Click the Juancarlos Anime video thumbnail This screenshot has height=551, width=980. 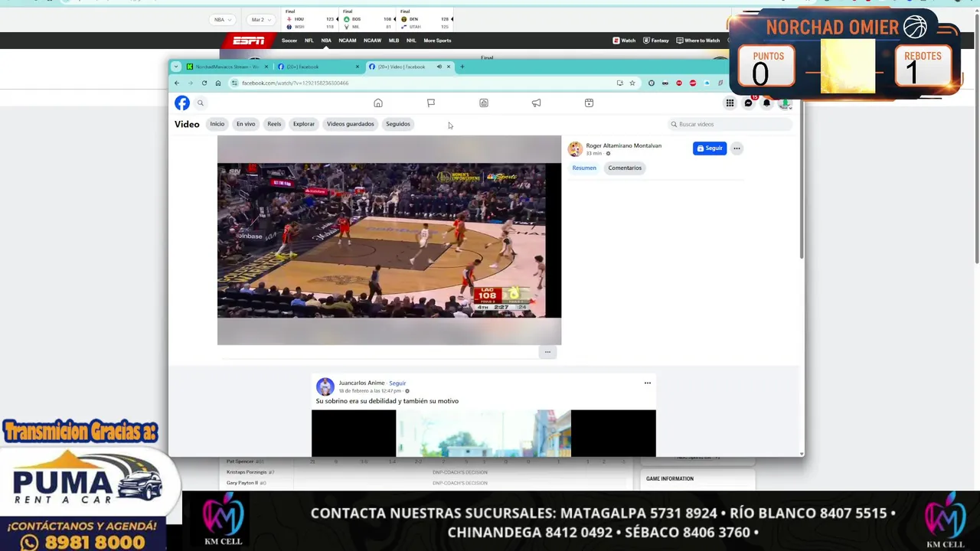click(x=483, y=433)
